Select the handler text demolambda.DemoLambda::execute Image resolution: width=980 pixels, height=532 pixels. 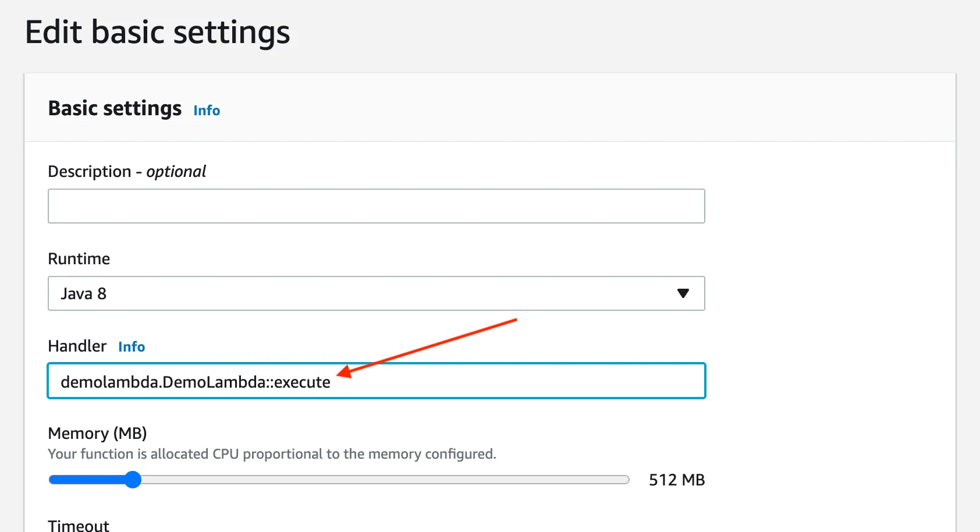tap(196, 382)
